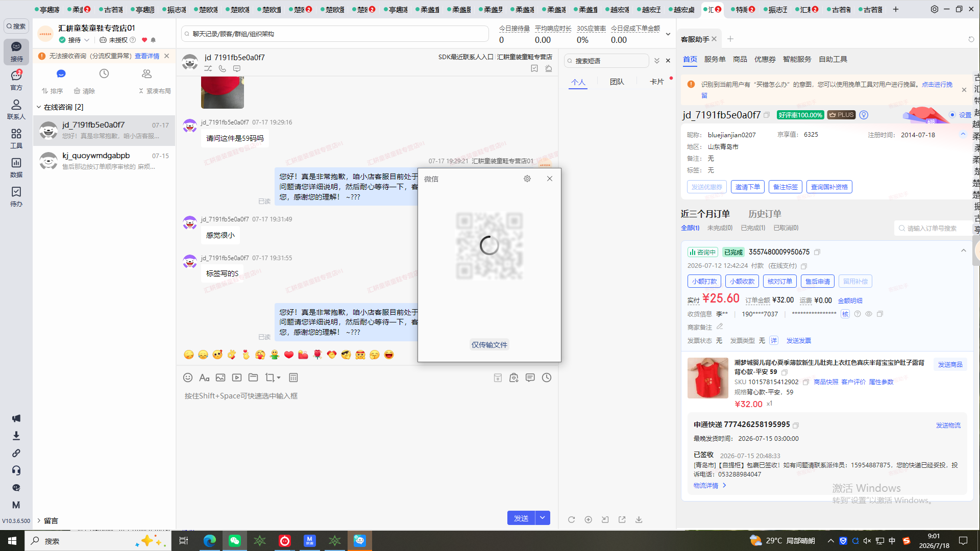Toggle 紧凑布局 compact layout

[155, 91]
